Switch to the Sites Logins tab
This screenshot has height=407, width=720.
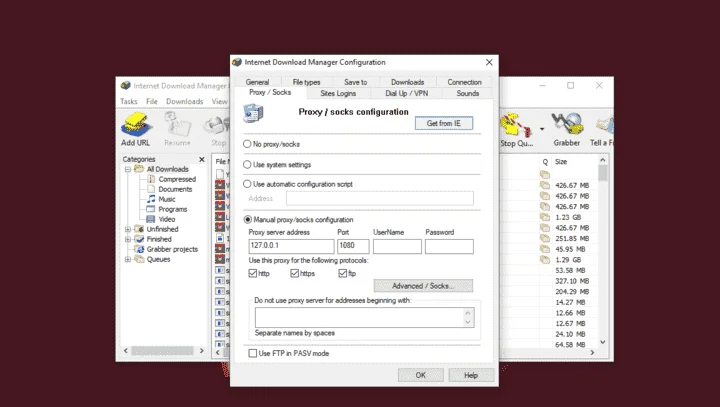[338, 93]
